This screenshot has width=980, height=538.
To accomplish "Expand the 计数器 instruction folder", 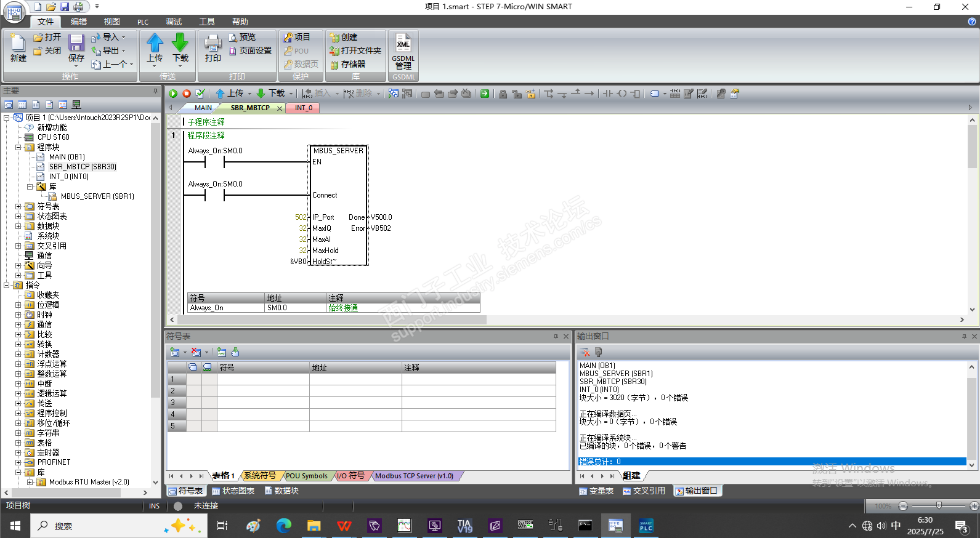I will coord(18,354).
